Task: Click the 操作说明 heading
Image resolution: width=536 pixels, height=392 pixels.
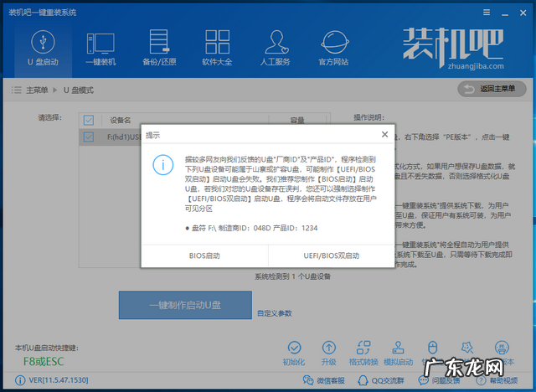Action: point(368,117)
